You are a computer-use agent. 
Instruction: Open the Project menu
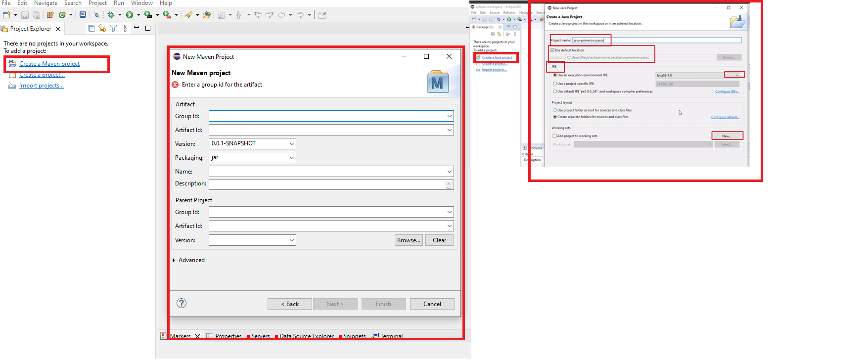tap(98, 3)
